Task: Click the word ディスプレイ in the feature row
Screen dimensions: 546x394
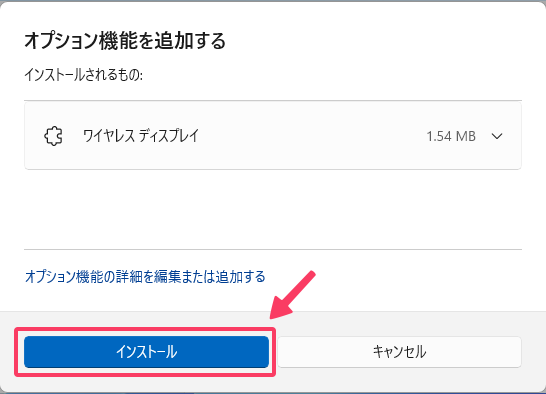Action: click(169, 136)
